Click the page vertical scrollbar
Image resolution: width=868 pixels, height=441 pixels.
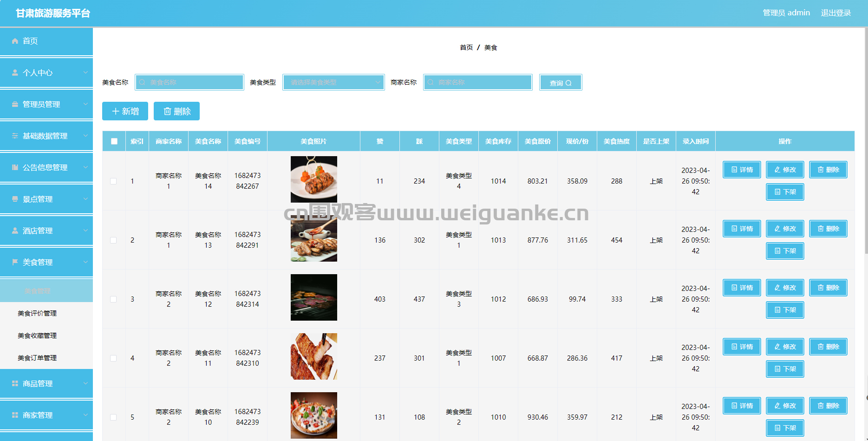(866, 139)
